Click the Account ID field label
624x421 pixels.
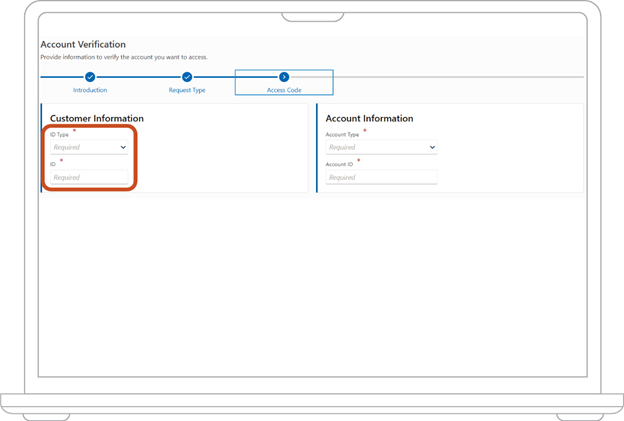click(339, 164)
